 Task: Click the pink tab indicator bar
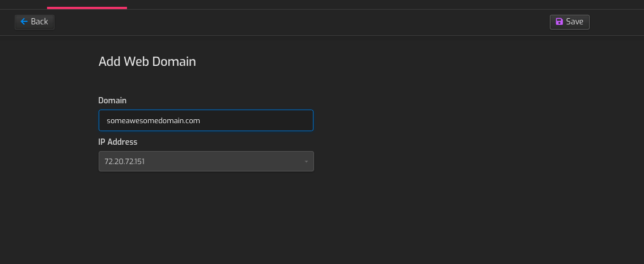pyautogui.click(x=87, y=7)
